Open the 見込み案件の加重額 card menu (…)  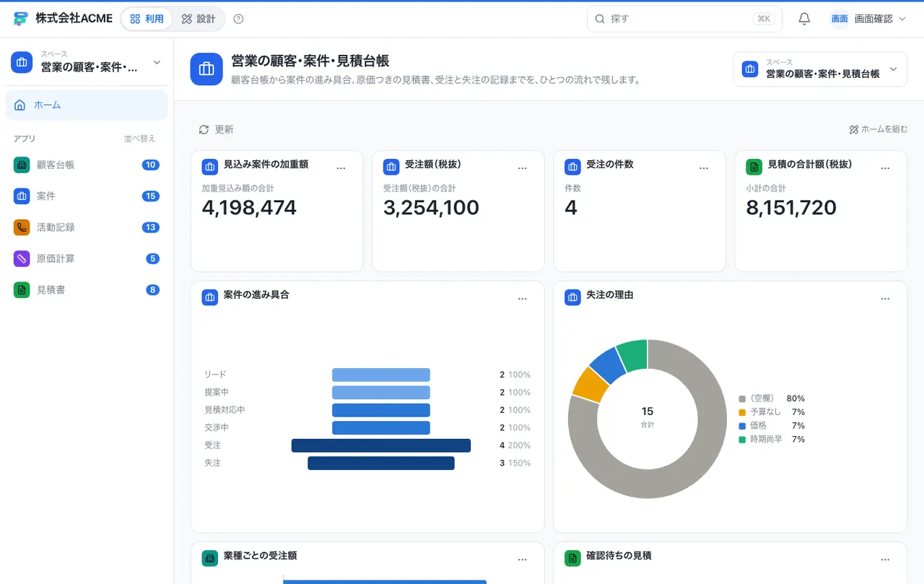click(341, 168)
